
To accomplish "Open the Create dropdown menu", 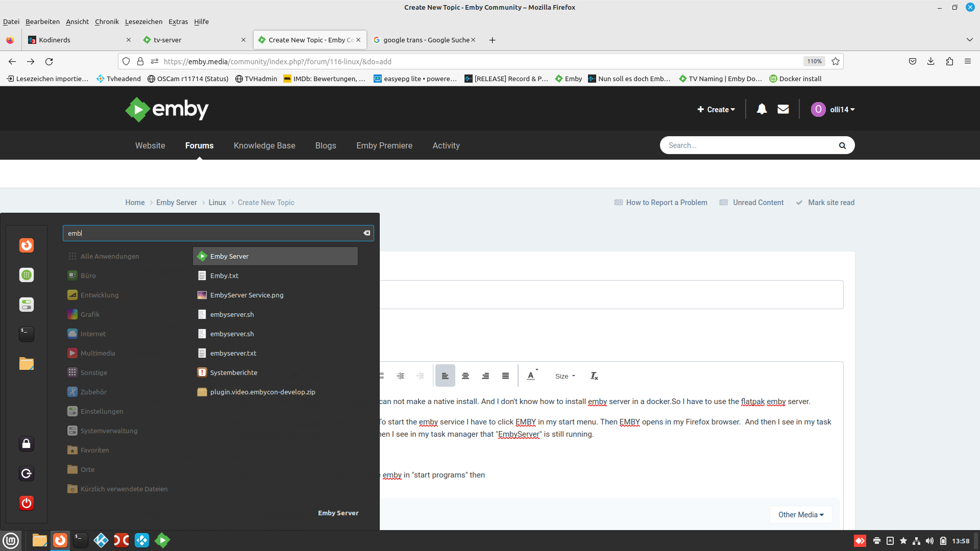I will pos(716,110).
